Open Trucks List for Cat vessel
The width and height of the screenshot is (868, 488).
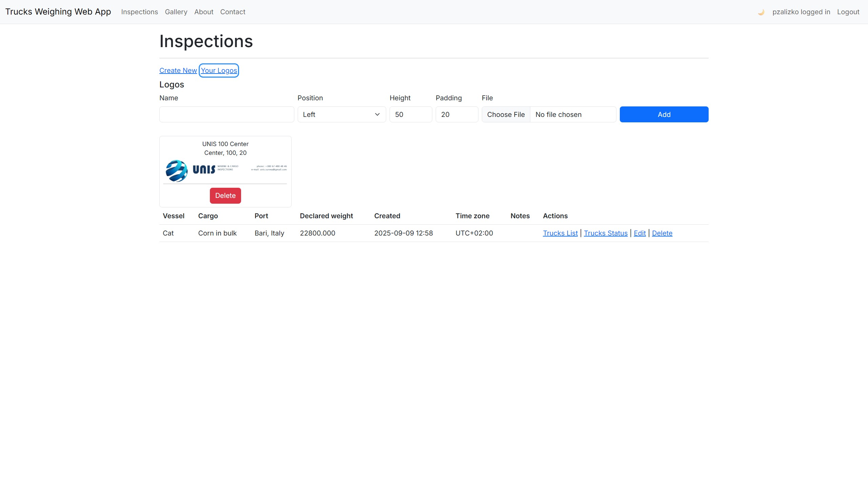(x=560, y=233)
